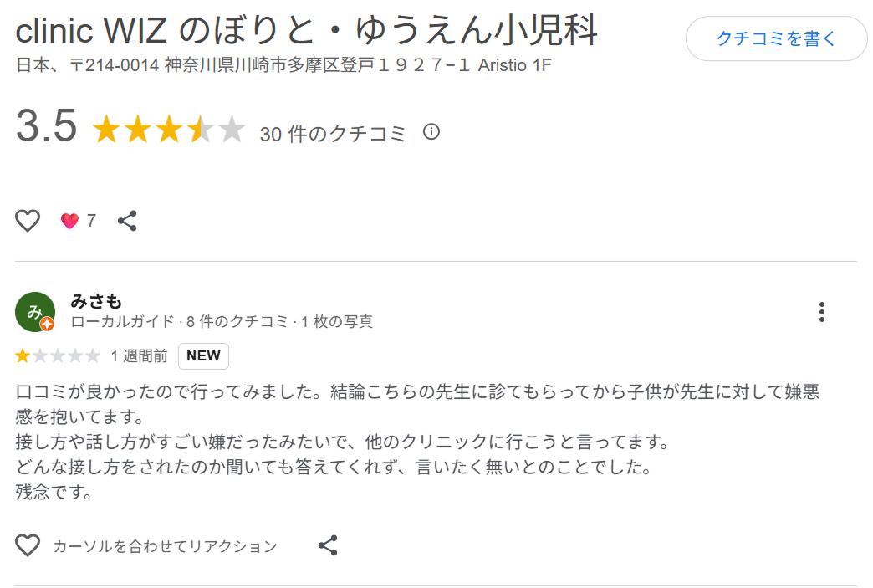
Task: Click the heart icon to like the clinic
Action: click(x=27, y=220)
